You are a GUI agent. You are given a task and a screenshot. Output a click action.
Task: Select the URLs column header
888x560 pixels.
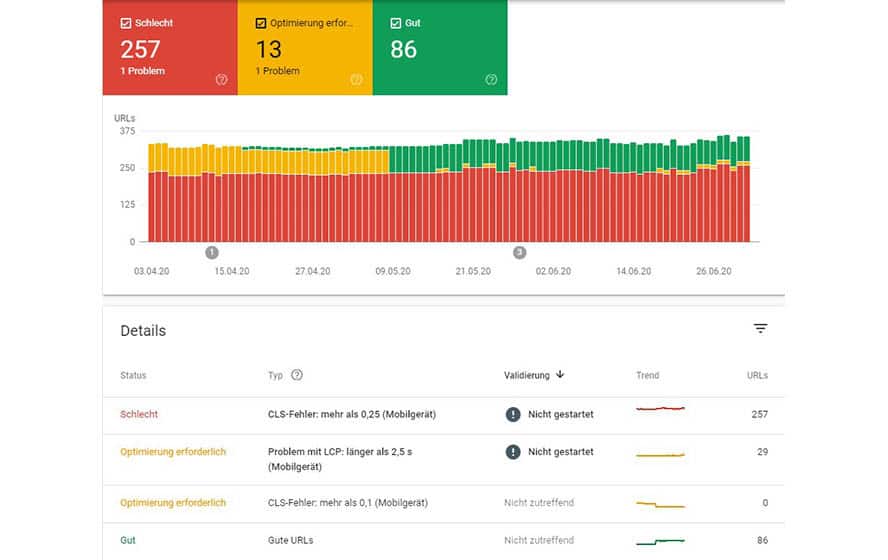click(x=757, y=375)
